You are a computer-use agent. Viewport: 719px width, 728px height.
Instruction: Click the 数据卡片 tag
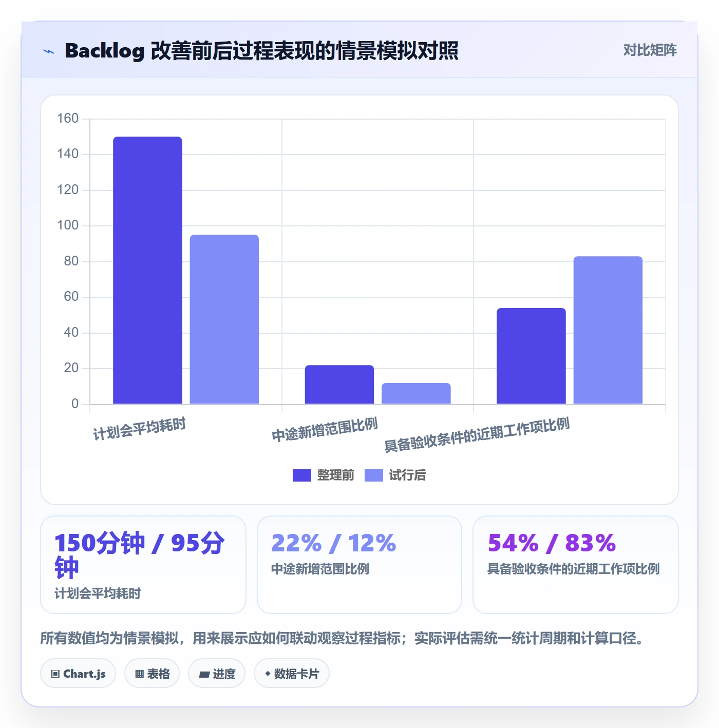click(x=292, y=674)
